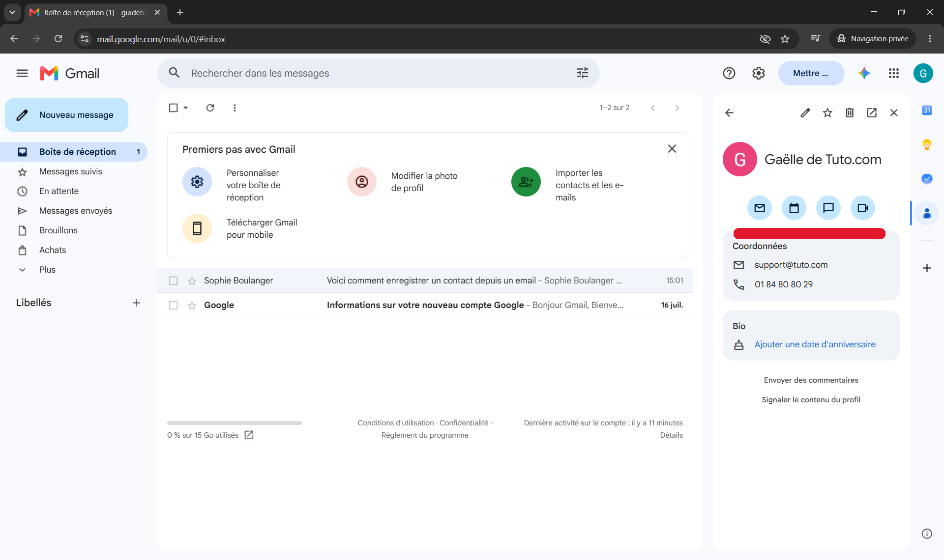The width and height of the screenshot is (944, 560).
Task: Create a new label plus button
Action: pyautogui.click(x=136, y=303)
